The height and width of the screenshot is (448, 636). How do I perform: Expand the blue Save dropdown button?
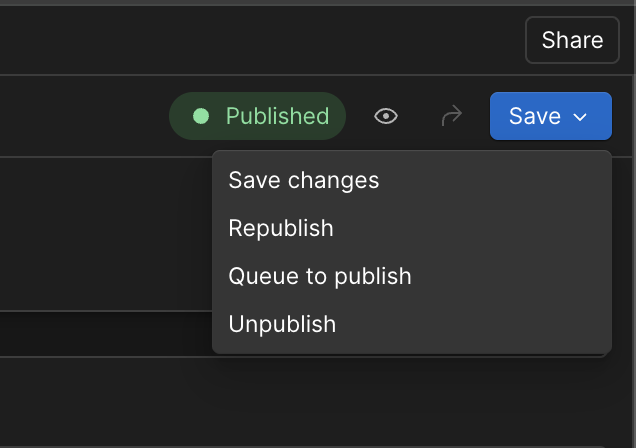550,116
